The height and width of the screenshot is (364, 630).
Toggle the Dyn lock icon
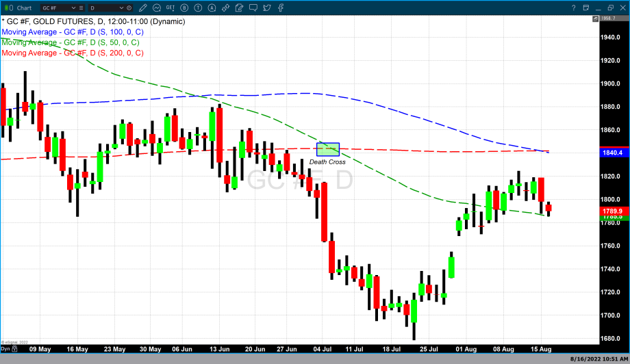14,350
